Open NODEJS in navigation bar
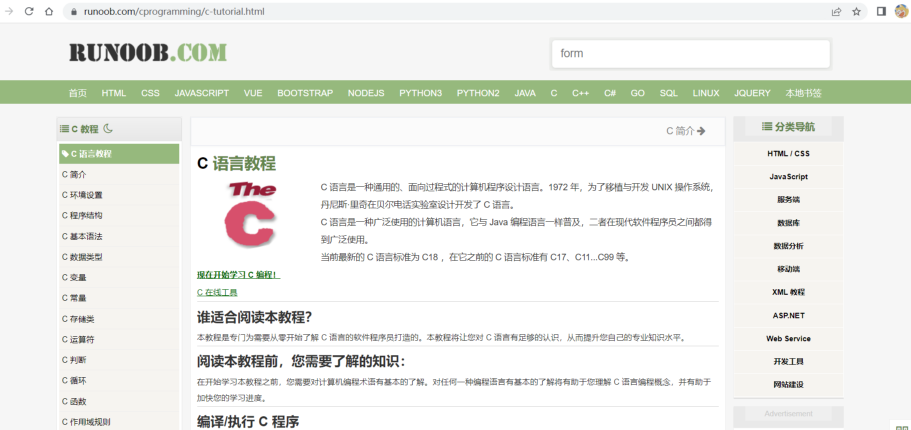This screenshot has width=911, height=430. (x=366, y=93)
